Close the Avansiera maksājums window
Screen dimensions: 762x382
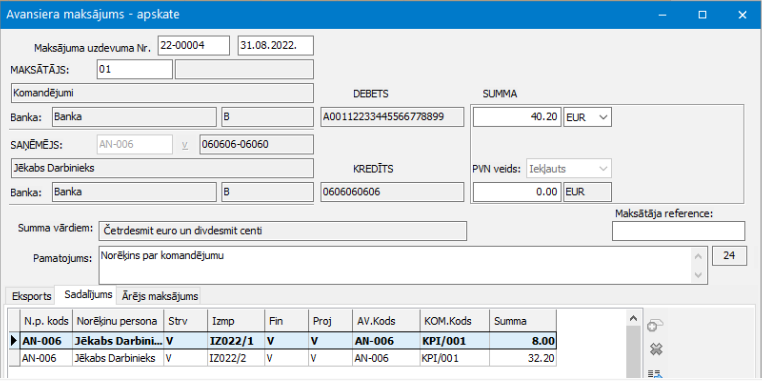(742, 15)
